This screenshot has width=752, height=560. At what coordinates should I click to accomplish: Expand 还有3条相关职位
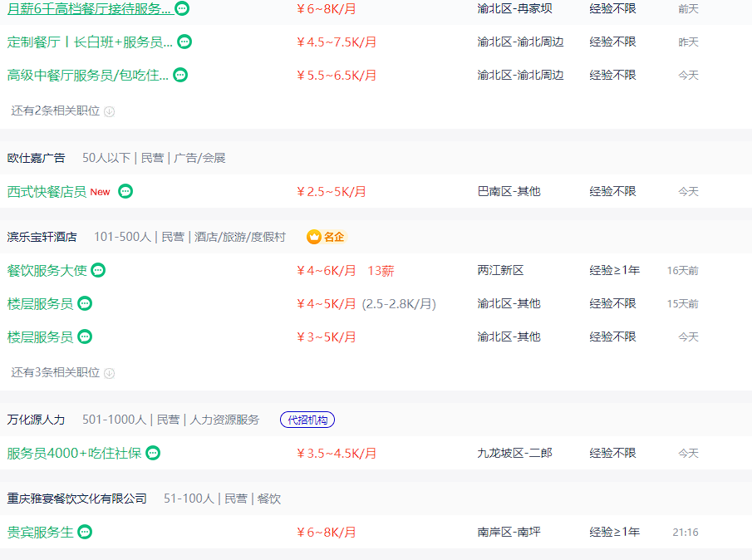pos(63,372)
